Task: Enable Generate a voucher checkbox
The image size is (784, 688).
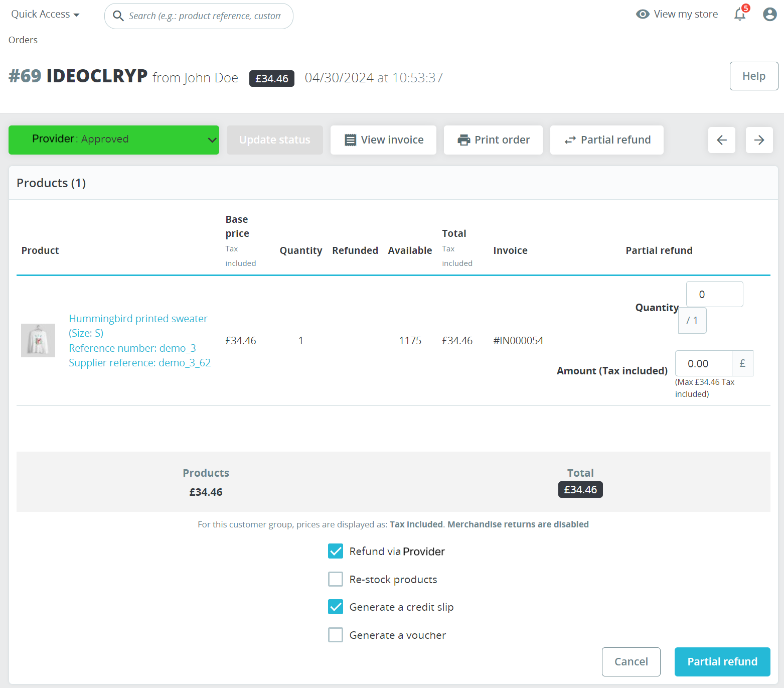Action: point(336,635)
